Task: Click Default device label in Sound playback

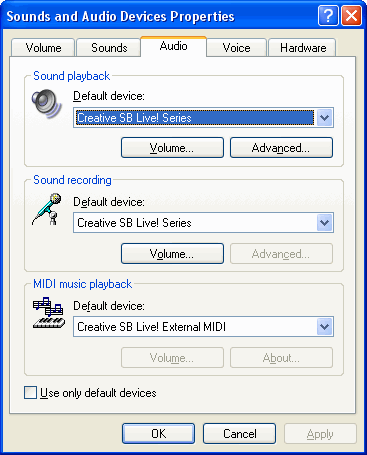Action: [x=109, y=96]
